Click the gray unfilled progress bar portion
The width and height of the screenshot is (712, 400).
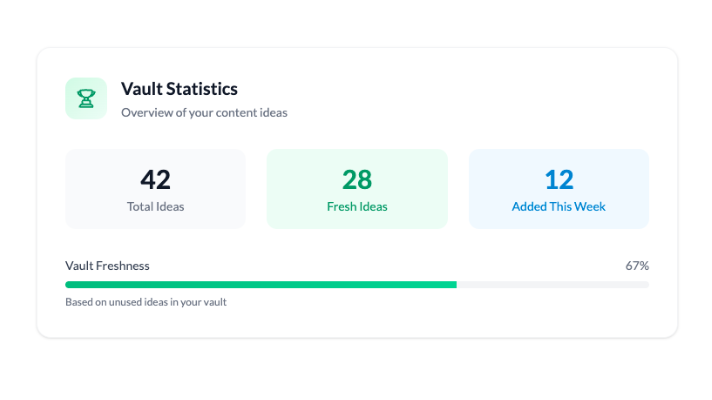pos(553,285)
